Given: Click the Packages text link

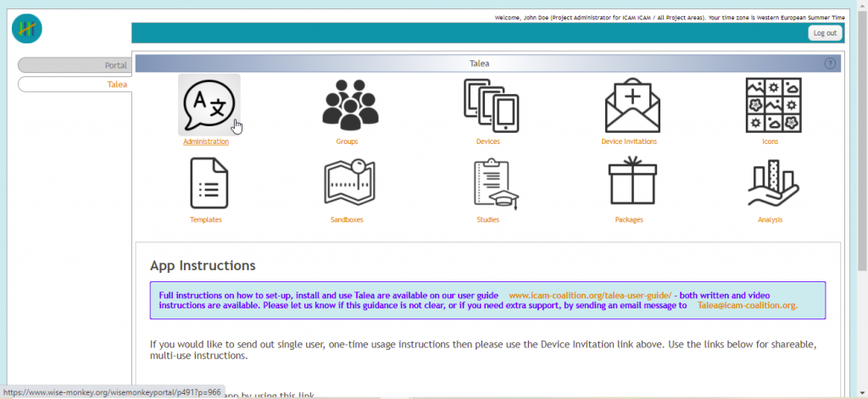Looking at the screenshot, I should coord(629,219).
